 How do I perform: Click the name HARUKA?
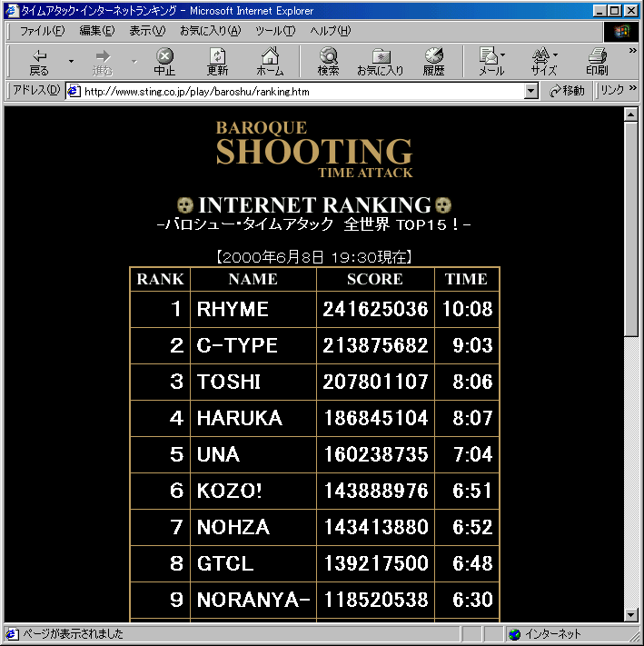click(240, 418)
